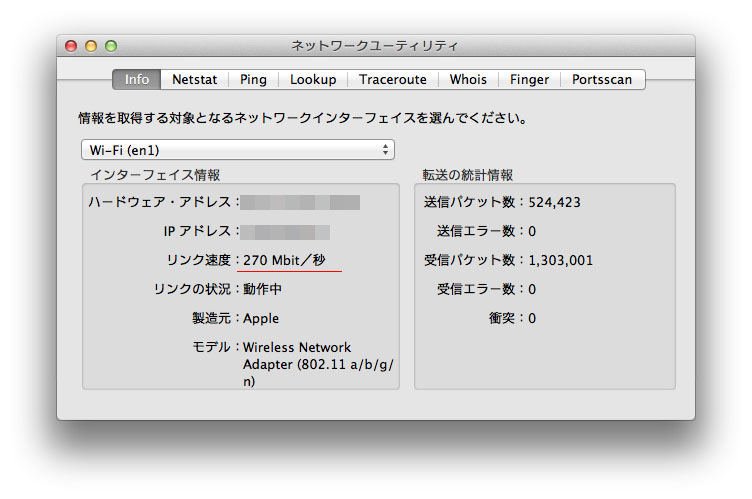Click the リンク速度 label
This screenshot has height=499, width=752.
tap(199, 260)
